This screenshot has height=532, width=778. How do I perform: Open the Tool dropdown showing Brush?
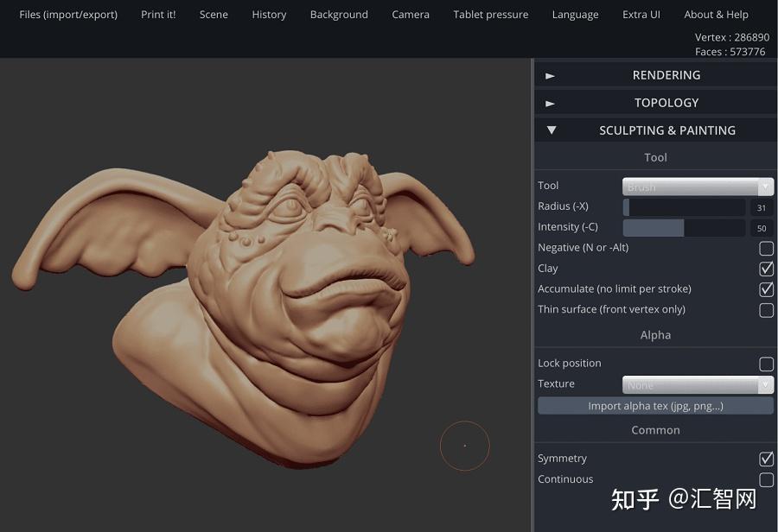click(698, 187)
